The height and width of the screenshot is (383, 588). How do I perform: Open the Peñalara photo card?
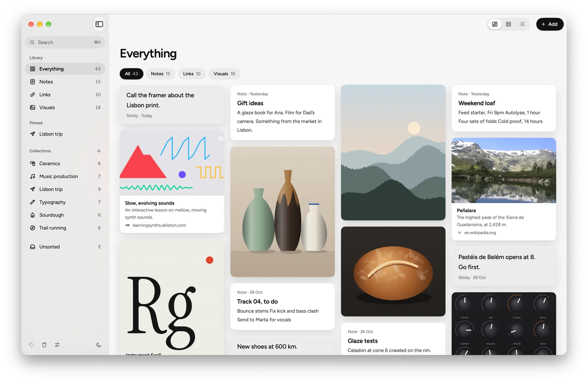tap(503, 189)
